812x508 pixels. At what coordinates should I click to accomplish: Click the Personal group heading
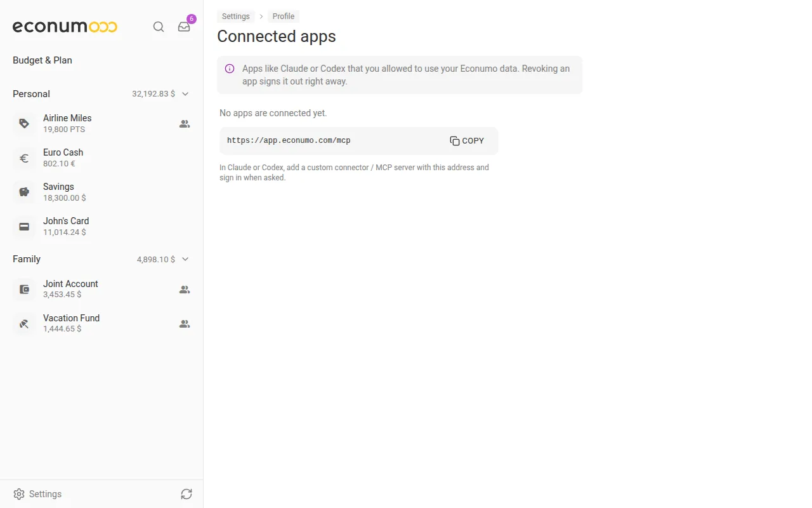point(31,94)
